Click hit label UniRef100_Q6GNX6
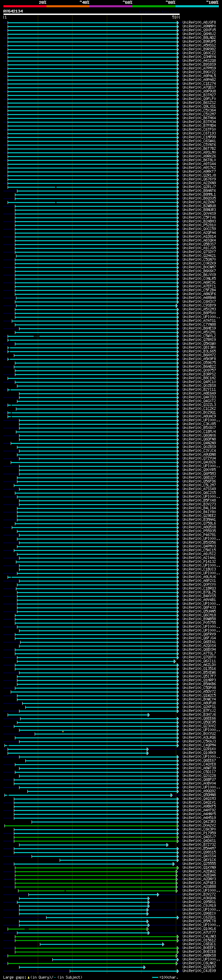 click(199, 435)
